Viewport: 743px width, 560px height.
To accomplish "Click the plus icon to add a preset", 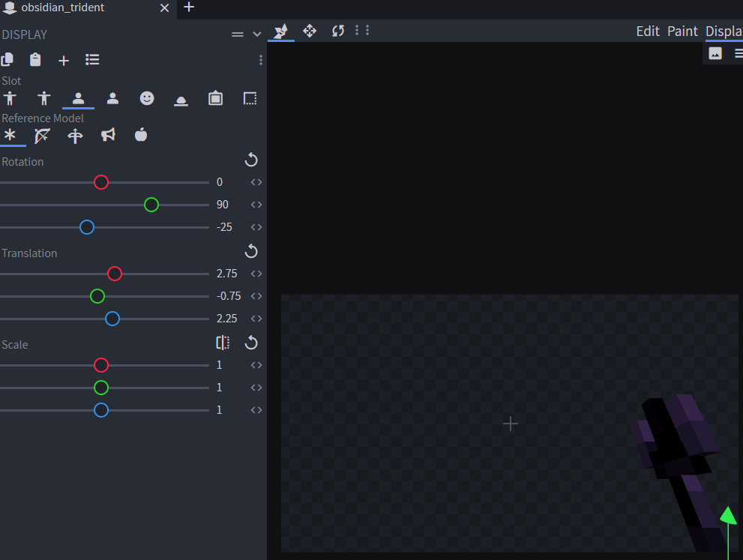I will (x=64, y=61).
